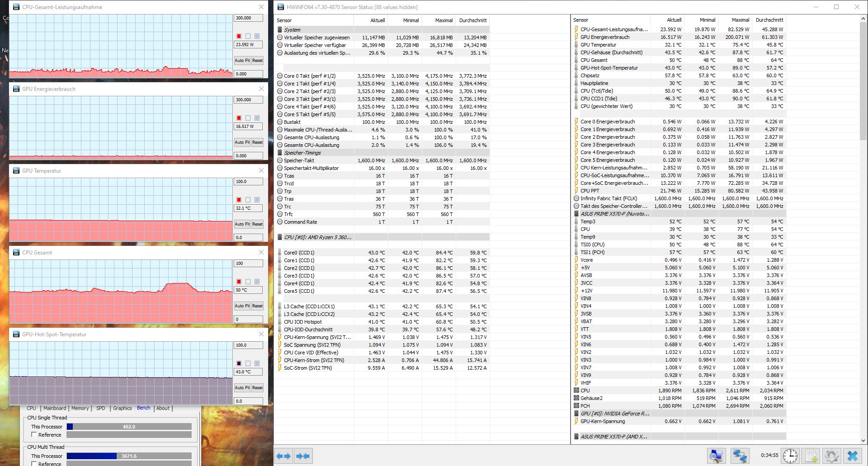The image size is (868, 466).
Task: Select the red color swatch in GPU Energieverbrauch
Action: [x=239, y=117]
